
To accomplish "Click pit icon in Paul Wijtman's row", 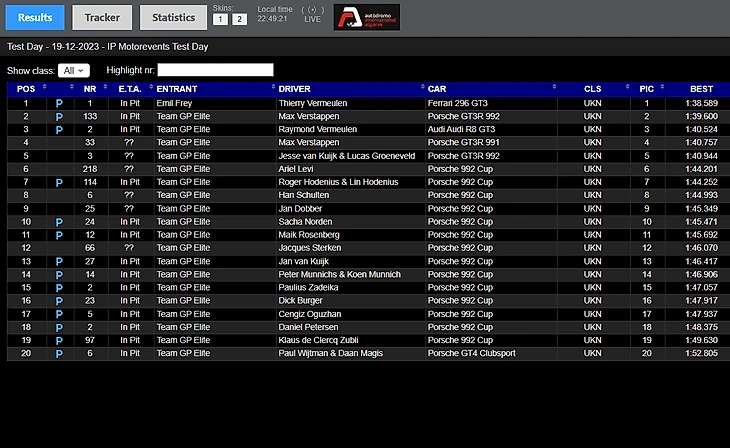I will pyautogui.click(x=59, y=353).
